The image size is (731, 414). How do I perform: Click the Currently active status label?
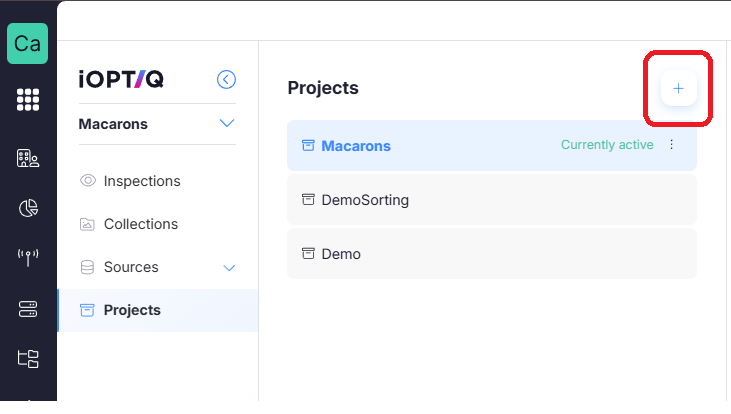click(x=607, y=145)
